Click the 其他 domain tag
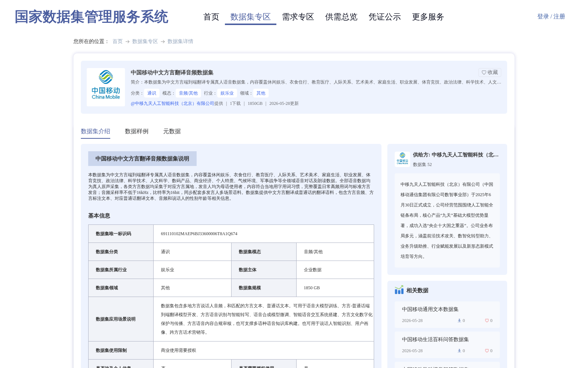588x368 pixels. pyautogui.click(x=261, y=93)
